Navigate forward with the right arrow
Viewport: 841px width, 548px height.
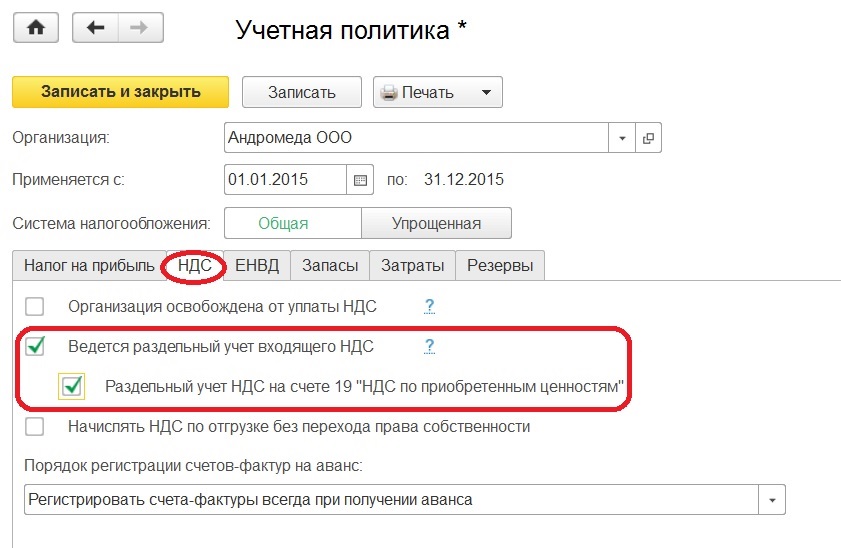point(140,28)
